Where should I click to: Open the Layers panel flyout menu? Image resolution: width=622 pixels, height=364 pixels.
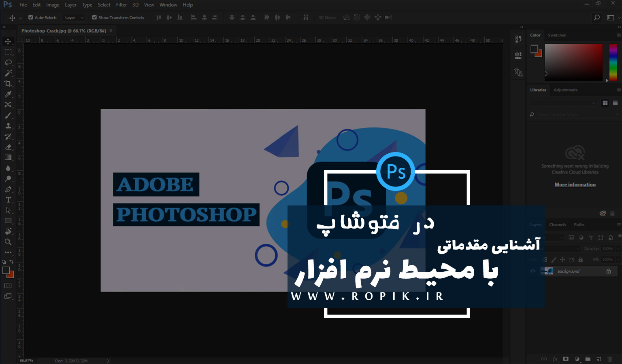[x=618, y=224]
